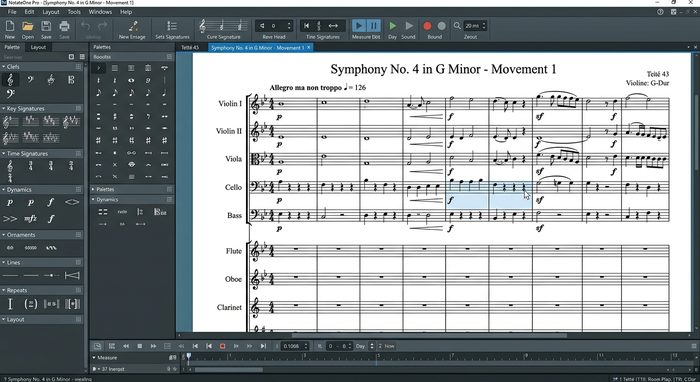Click the red record button in the toolbar
Viewport: 700px width, 382px height.
pos(427,26)
